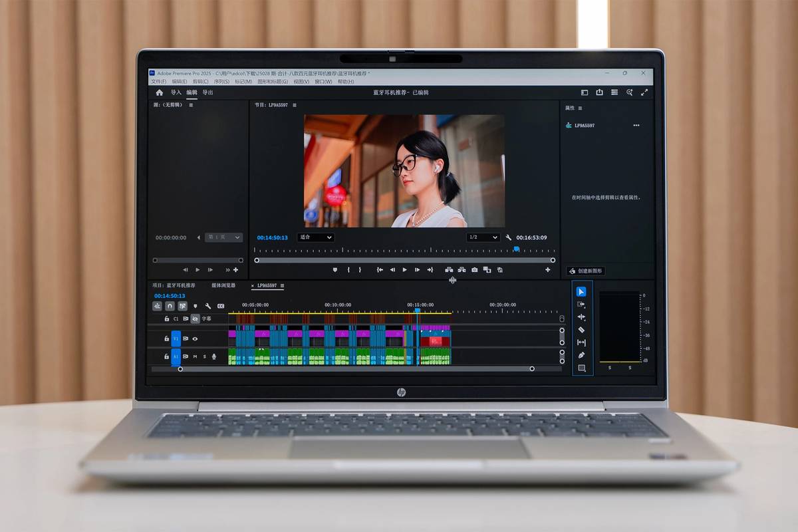The width and height of the screenshot is (798, 532).
Task: Click the Mark In brace button
Action: [x=348, y=270]
